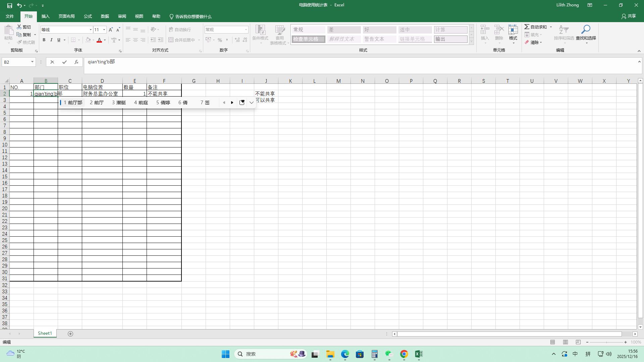Open the 插入 ribbon tab
The image size is (644, 362).
(45, 16)
